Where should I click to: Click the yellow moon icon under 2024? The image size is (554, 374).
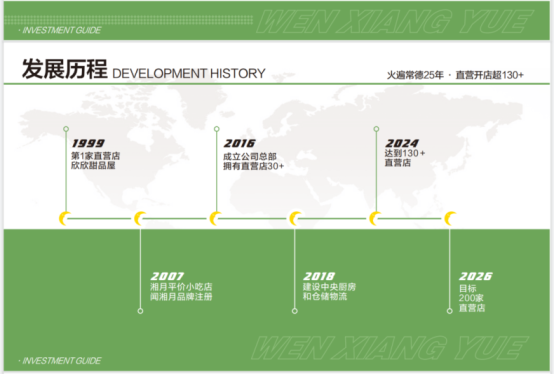click(375, 218)
